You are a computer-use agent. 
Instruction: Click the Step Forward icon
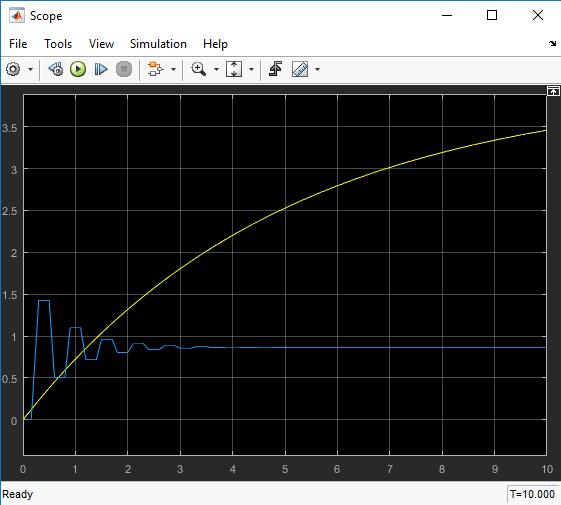[101, 69]
